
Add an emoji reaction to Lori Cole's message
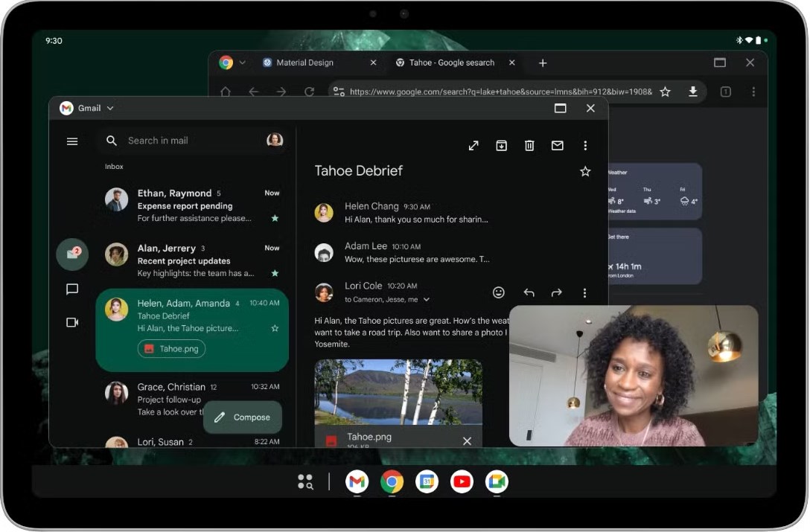tap(499, 293)
